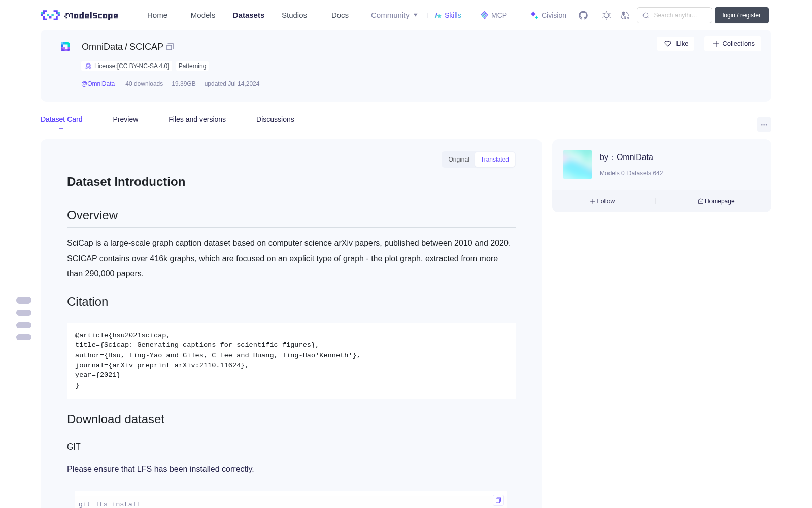Click the Homepage house icon

pos(701,201)
